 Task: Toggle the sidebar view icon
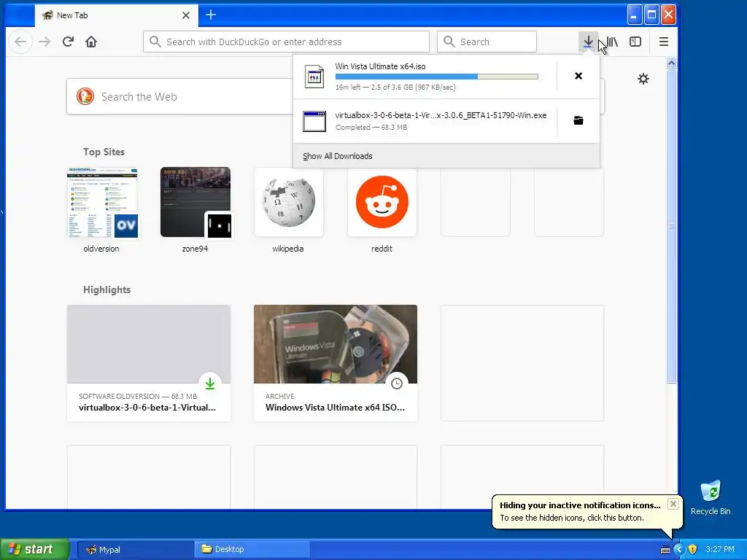coord(635,42)
